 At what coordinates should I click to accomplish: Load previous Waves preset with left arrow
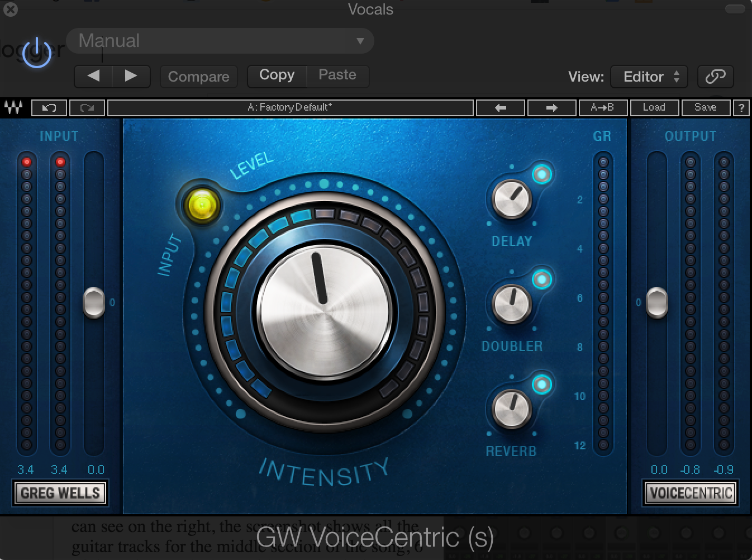tap(501, 107)
